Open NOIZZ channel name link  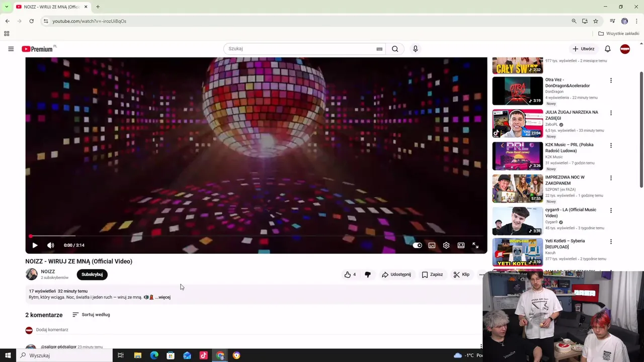(48, 271)
